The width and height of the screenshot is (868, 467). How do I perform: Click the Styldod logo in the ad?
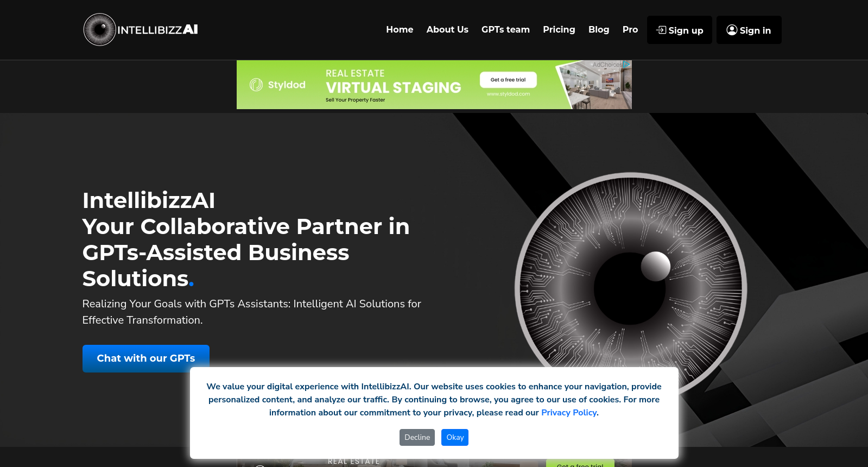(277, 85)
